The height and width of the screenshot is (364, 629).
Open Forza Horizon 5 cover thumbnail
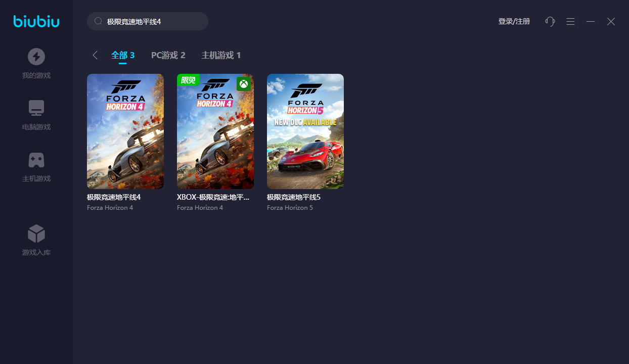pyautogui.click(x=305, y=131)
